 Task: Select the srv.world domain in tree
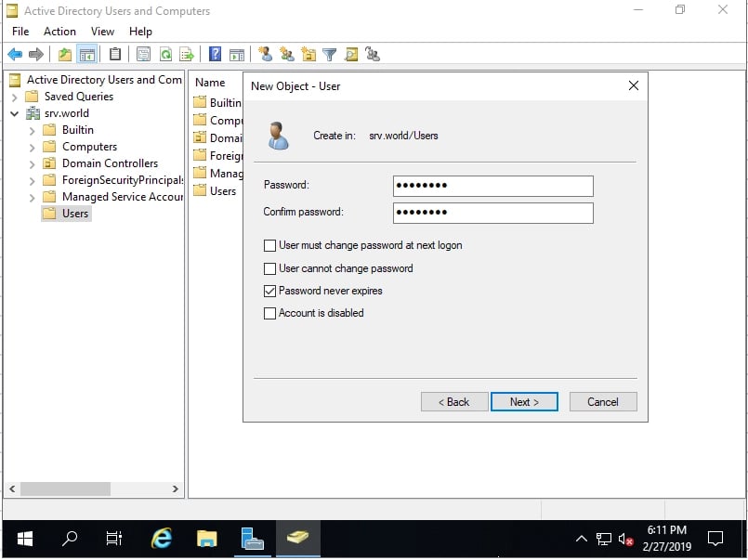[58, 114]
